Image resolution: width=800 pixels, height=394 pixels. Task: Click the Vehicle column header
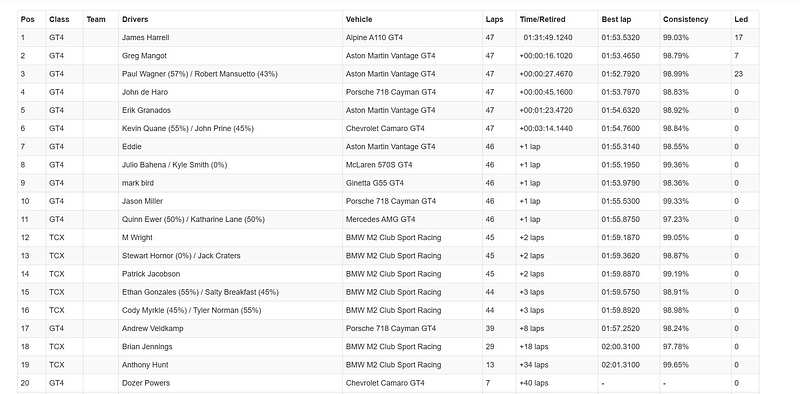(359, 19)
